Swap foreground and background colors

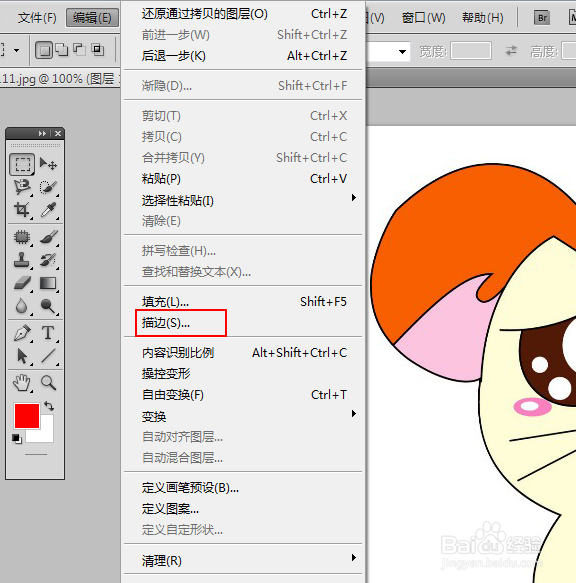coord(49,406)
